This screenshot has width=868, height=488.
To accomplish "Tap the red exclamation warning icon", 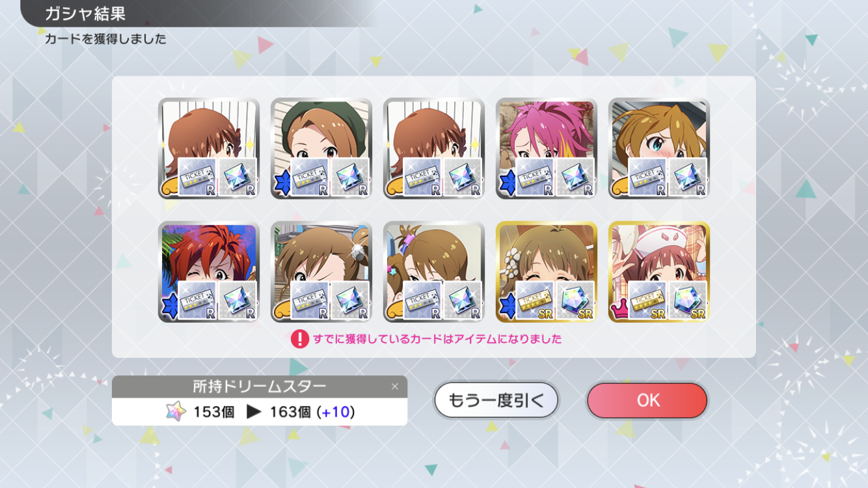I will [299, 339].
